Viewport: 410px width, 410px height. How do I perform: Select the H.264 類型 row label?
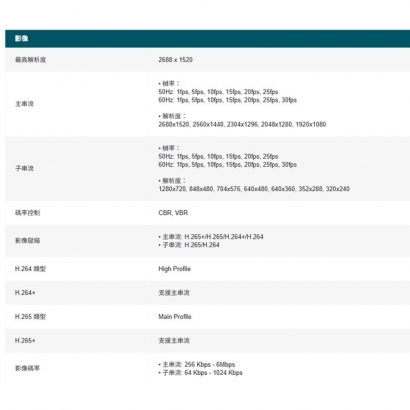click(30, 269)
